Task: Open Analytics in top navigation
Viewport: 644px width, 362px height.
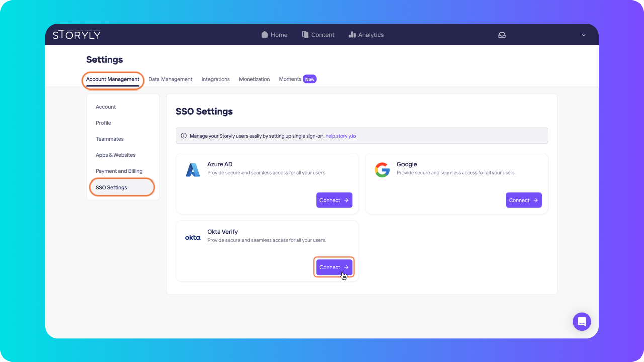Action: pos(366,35)
